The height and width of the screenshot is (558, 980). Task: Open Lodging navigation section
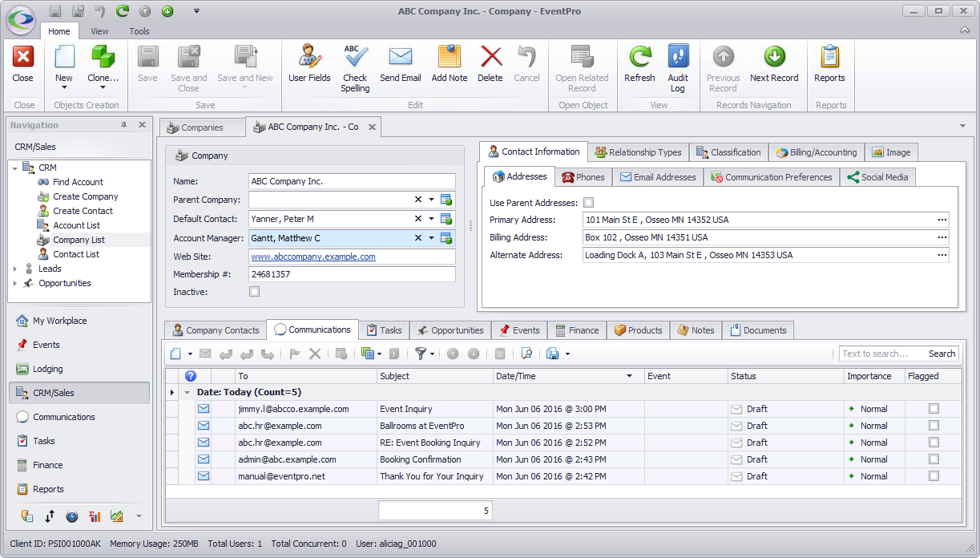(x=79, y=369)
